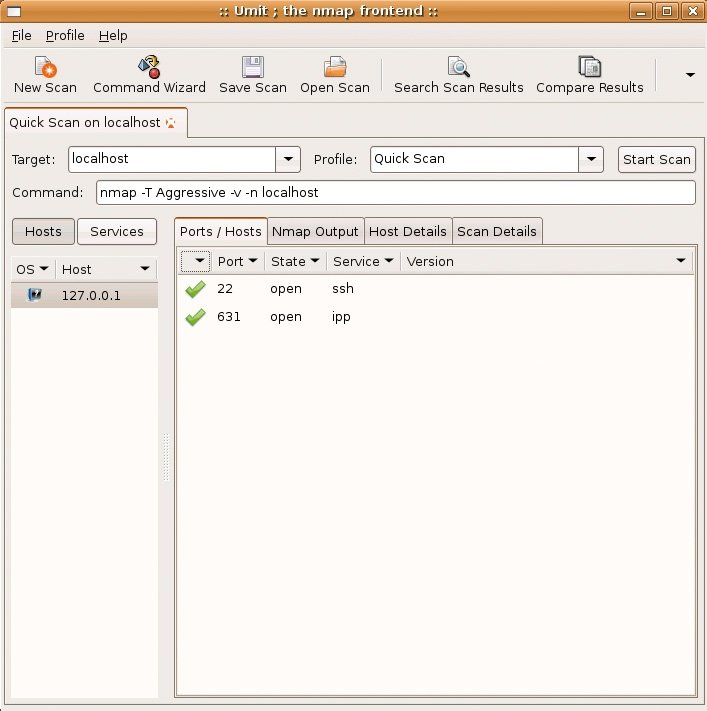
Task: Click the ssh service cell
Action: (343, 288)
